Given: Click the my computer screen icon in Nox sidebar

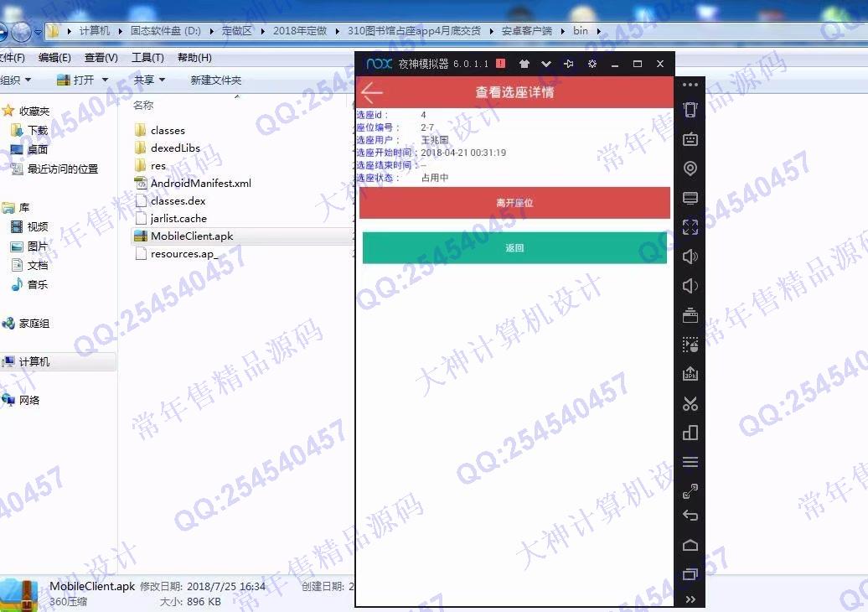Looking at the screenshot, I should click(x=690, y=198).
